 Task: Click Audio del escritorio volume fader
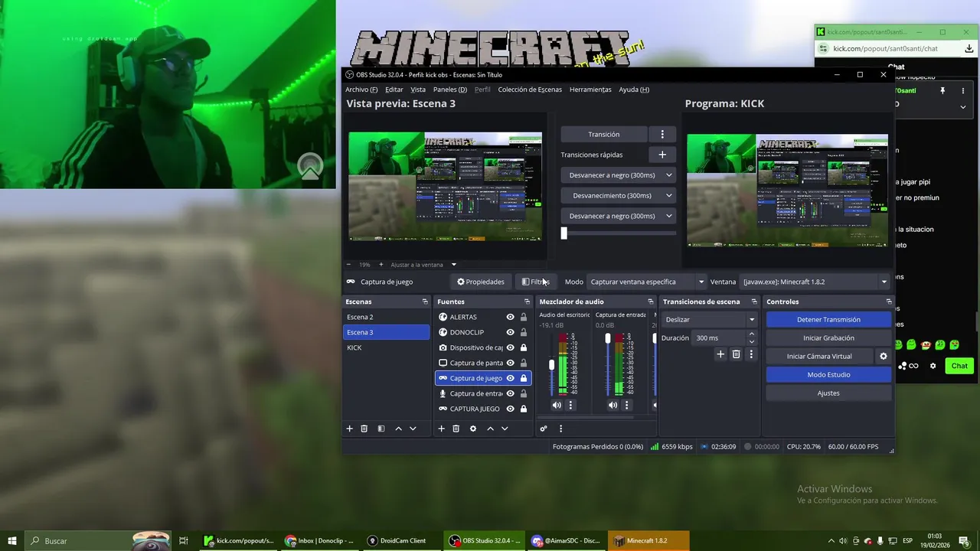[x=552, y=365]
